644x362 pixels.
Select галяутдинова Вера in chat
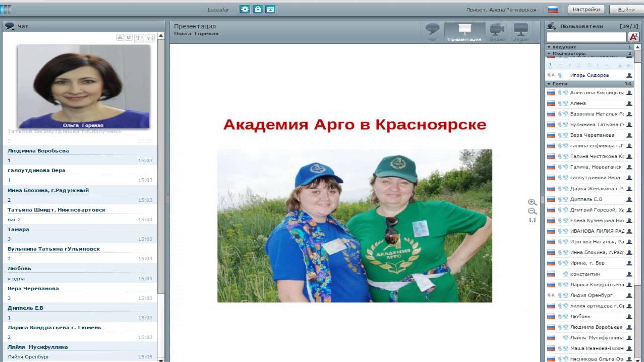pos(79,175)
